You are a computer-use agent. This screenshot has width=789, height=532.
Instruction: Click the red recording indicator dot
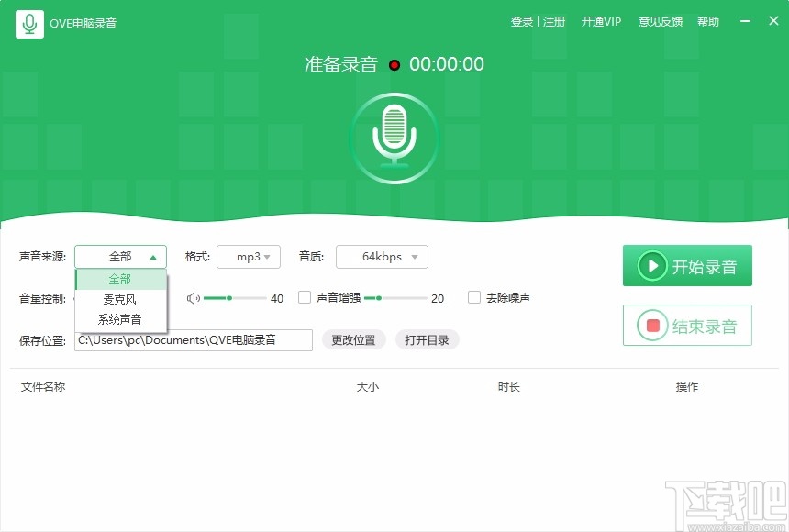tap(394, 64)
